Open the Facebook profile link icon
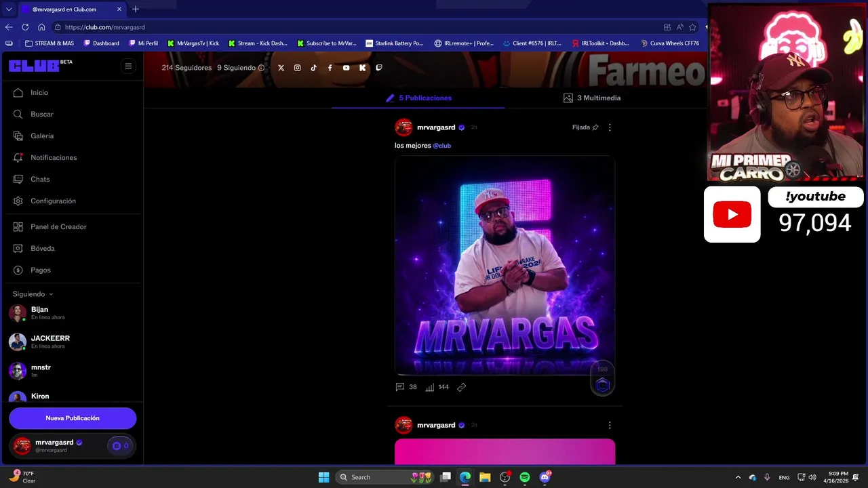868x488 pixels. (x=330, y=68)
